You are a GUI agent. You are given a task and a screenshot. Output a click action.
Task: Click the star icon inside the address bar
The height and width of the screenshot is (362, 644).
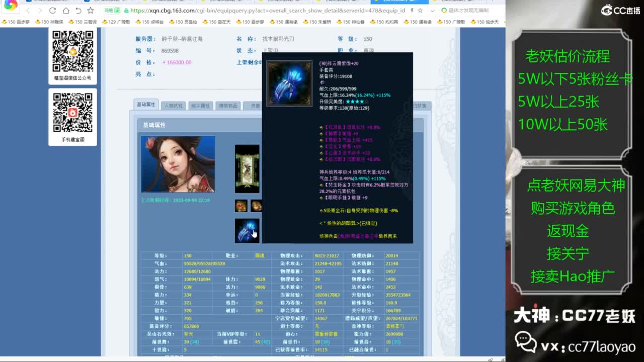[420, 11]
